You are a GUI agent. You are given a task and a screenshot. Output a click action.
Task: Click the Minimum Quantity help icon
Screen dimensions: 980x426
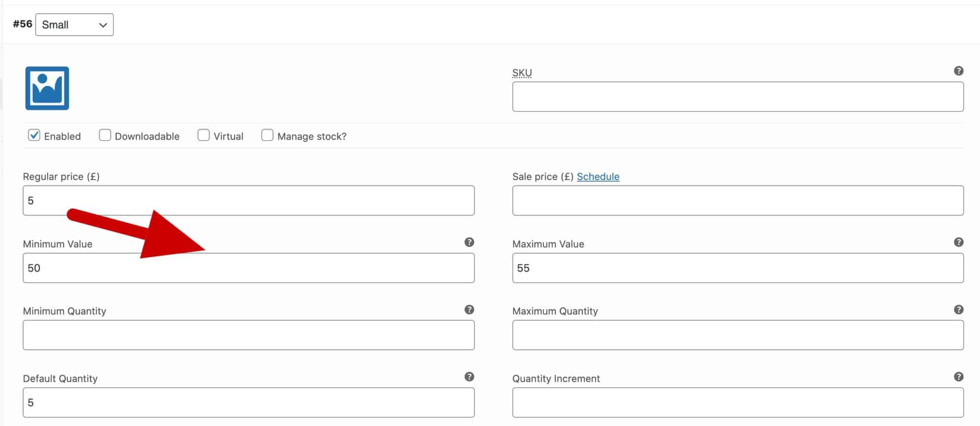tap(469, 310)
